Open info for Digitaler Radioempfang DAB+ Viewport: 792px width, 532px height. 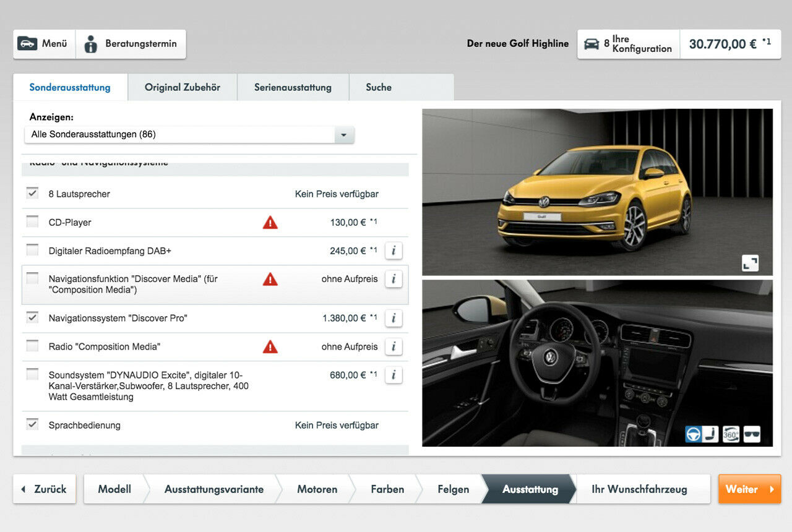[x=394, y=251]
